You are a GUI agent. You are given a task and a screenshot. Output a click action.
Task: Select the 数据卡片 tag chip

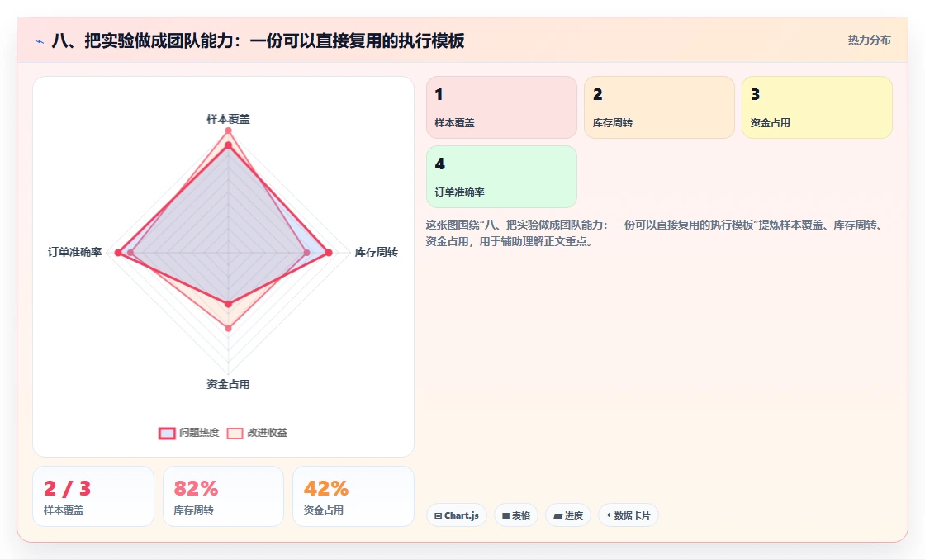(x=629, y=515)
